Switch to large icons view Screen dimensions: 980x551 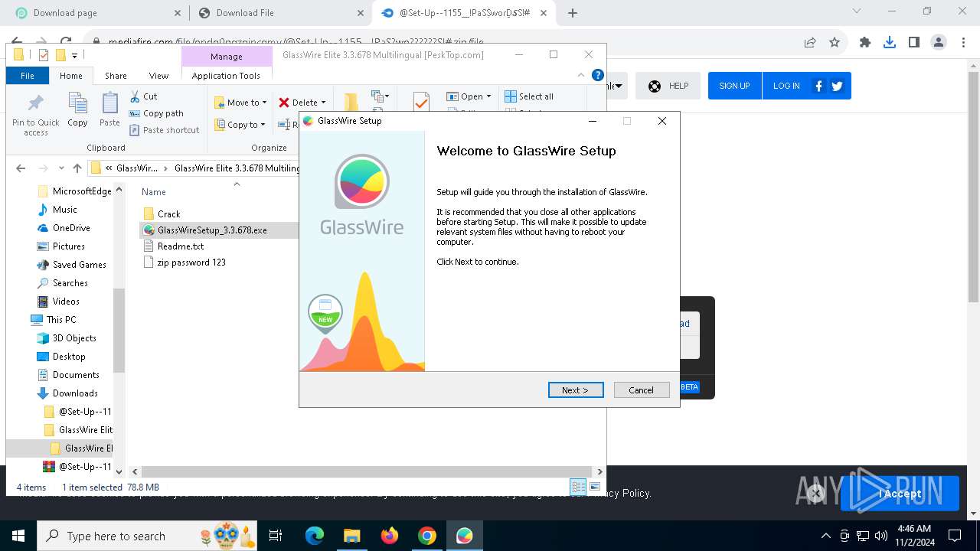point(595,487)
